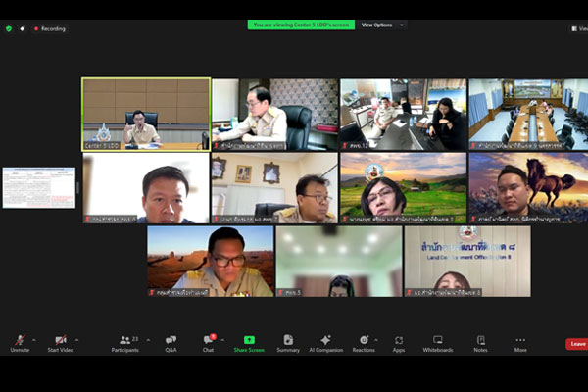Expand audio options arrow beside Unmute
Viewport: 588px width, 392px height.
pyautogui.click(x=34, y=339)
